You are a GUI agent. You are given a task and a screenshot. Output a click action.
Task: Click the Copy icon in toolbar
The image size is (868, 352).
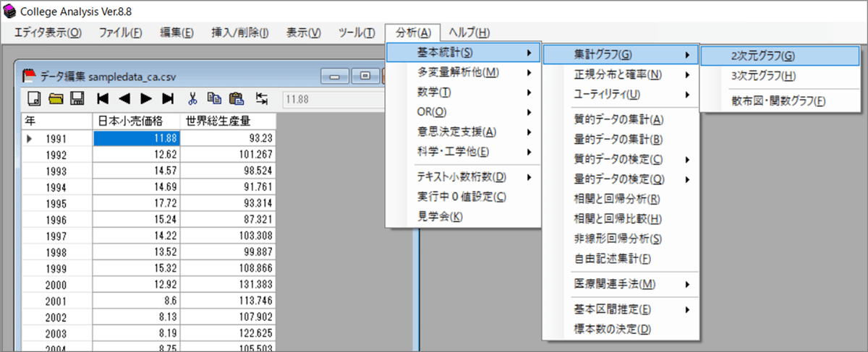214,98
